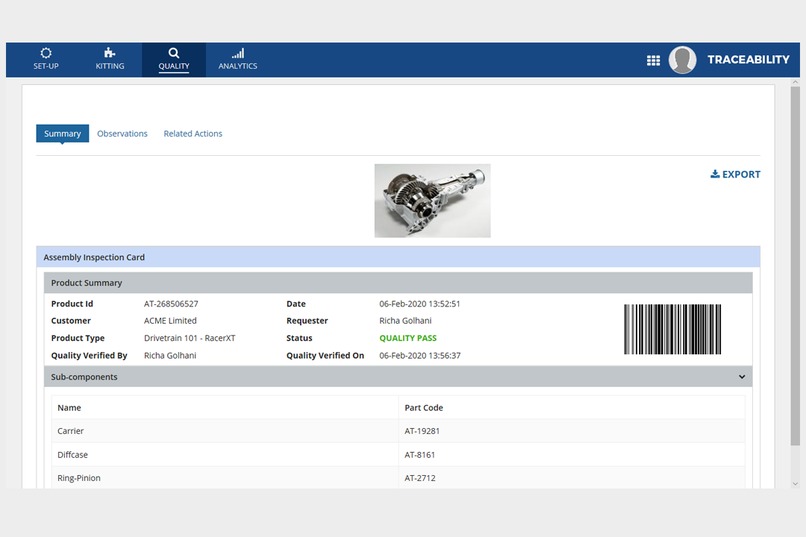Select the Carrier row name
The image size is (806, 537).
pos(70,431)
